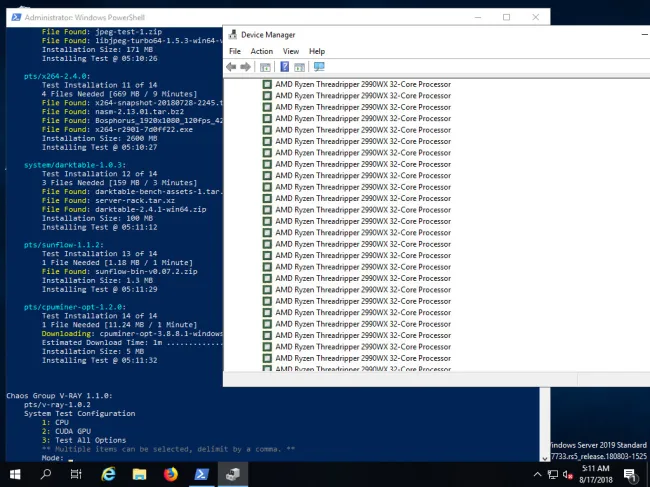The width and height of the screenshot is (650, 487).
Task: Click 'File Found: jpeg-test-1.zip' line
Action: pos(102,32)
